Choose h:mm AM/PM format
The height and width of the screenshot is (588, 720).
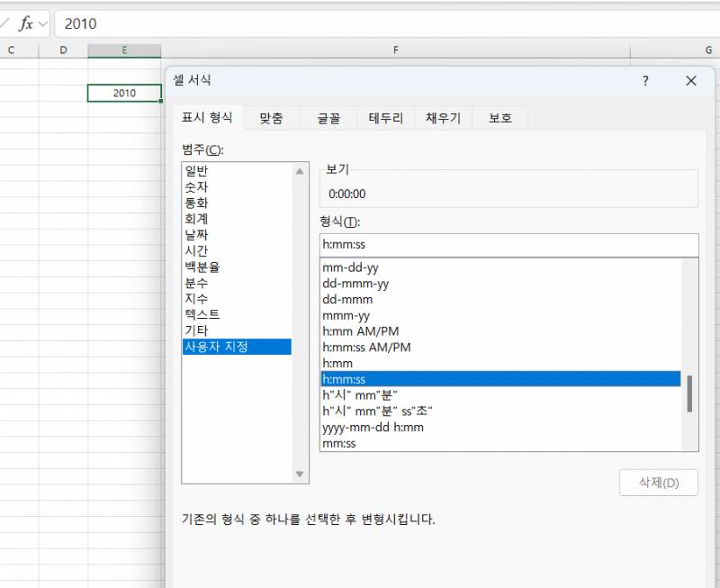[x=500, y=331]
